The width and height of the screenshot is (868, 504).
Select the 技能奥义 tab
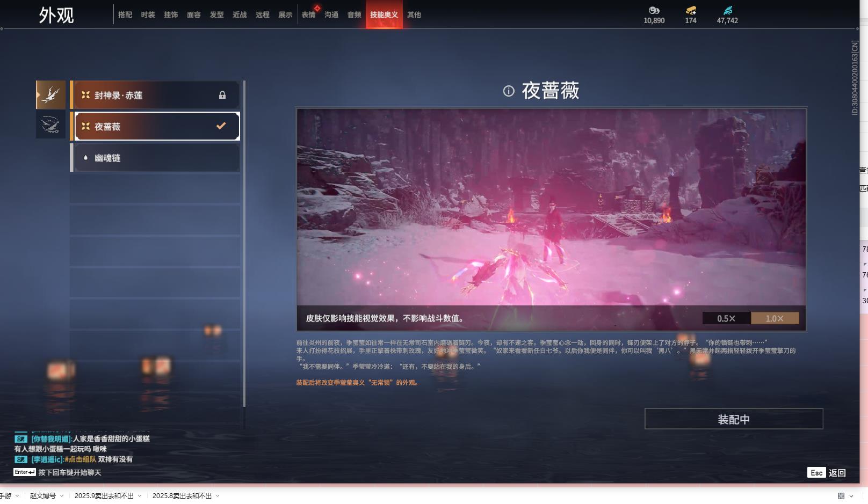(x=384, y=14)
